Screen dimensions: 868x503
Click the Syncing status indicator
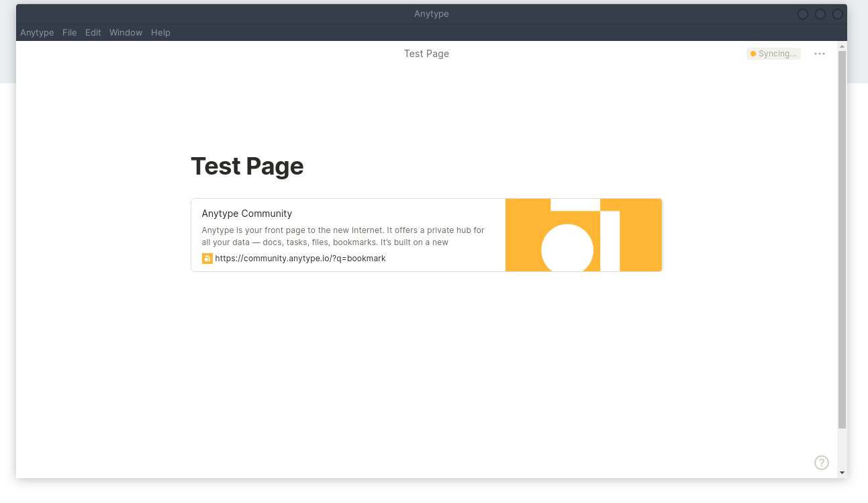point(773,54)
